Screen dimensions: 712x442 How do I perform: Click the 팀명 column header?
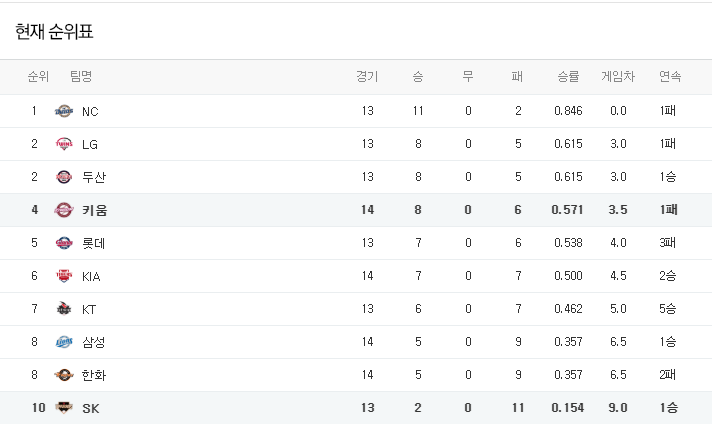coord(81,76)
